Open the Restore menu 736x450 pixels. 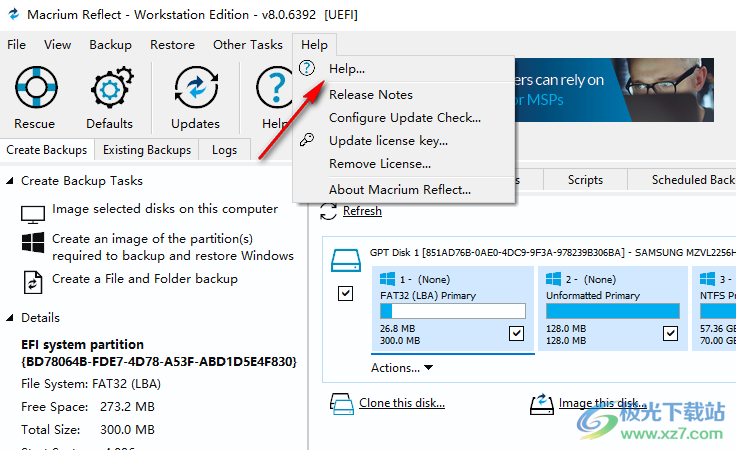[x=172, y=45]
